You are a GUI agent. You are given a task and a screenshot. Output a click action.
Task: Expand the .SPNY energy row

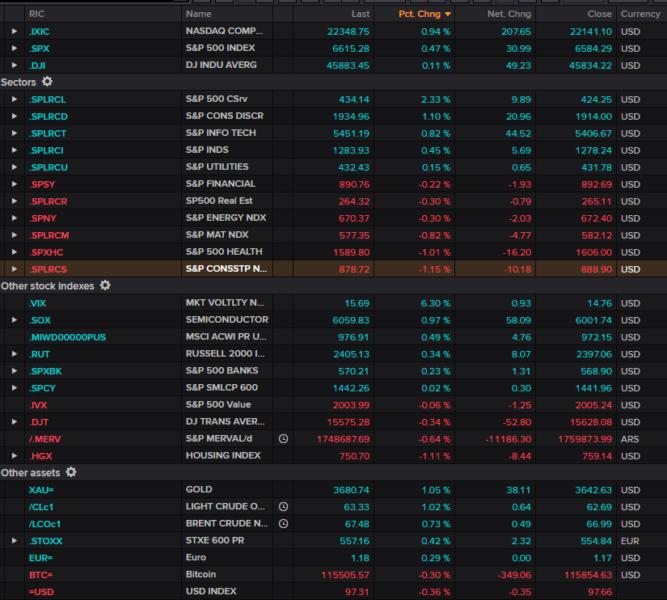(x=14, y=218)
